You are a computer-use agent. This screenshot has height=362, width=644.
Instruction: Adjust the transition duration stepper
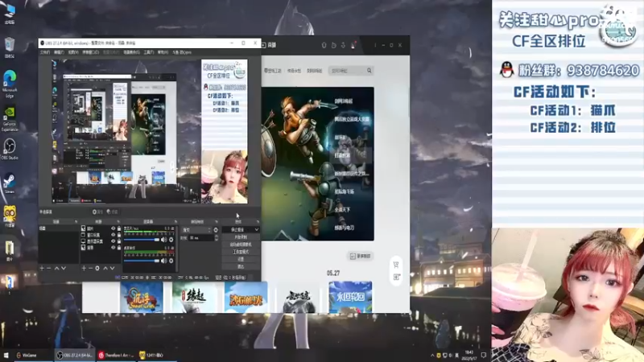217,237
